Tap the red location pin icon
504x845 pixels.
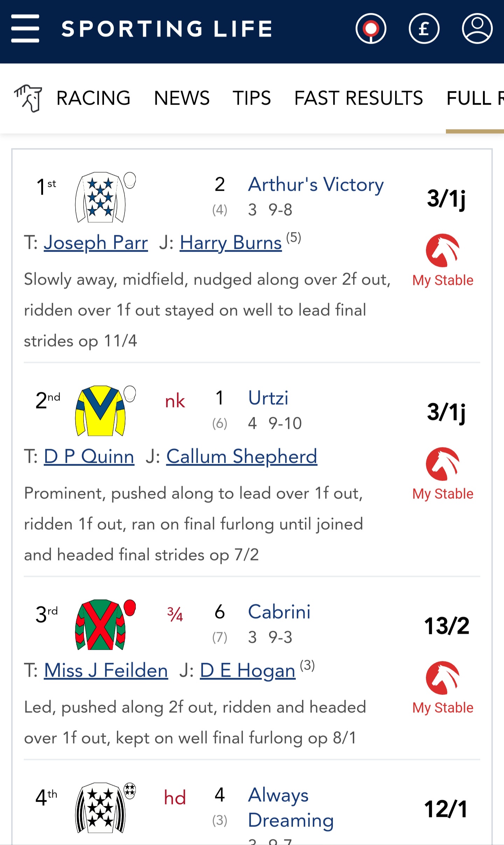[x=371, y=28]
